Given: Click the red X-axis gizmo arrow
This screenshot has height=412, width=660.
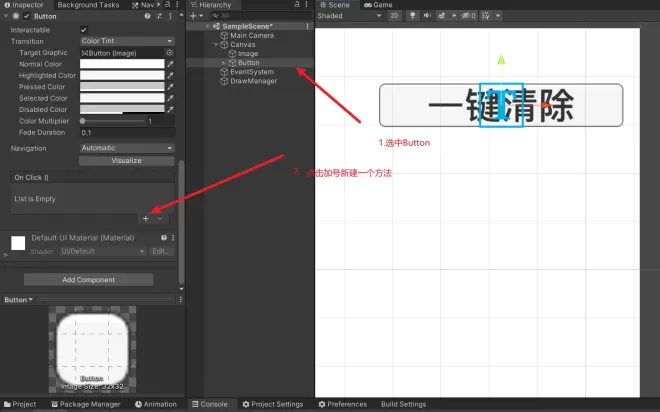Looking at the screenshot, I should [546, 105].
